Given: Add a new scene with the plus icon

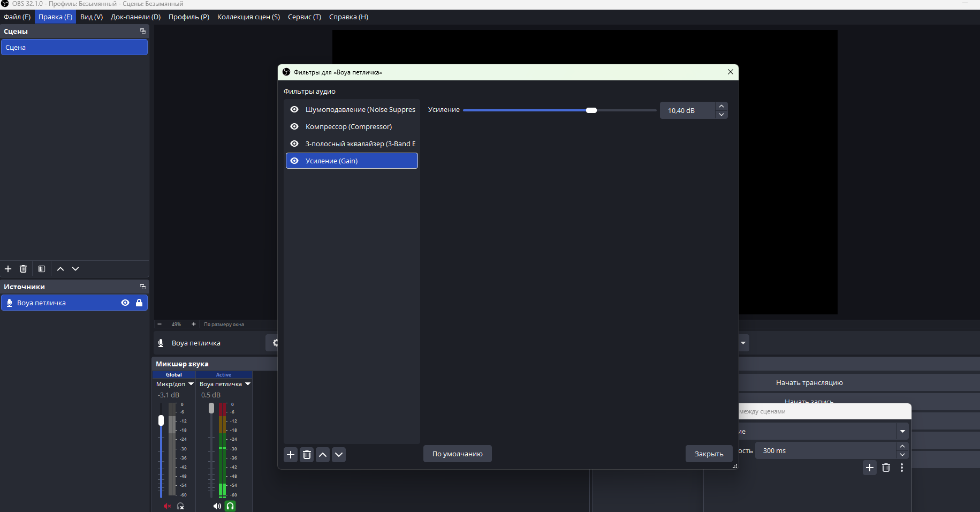Looking at the screenshot, I should [8, 269].
